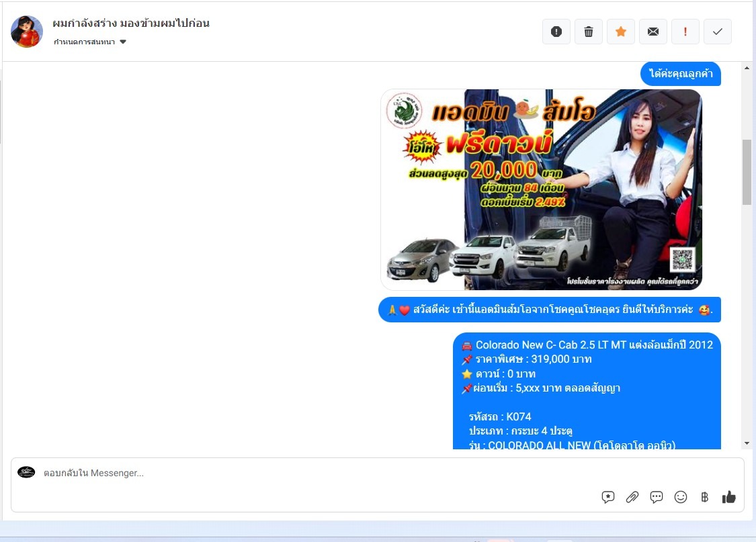The width and height of the screenshot is (756, 542).
Task: Select the admin greeting message bubble
Action: point(550,310)
